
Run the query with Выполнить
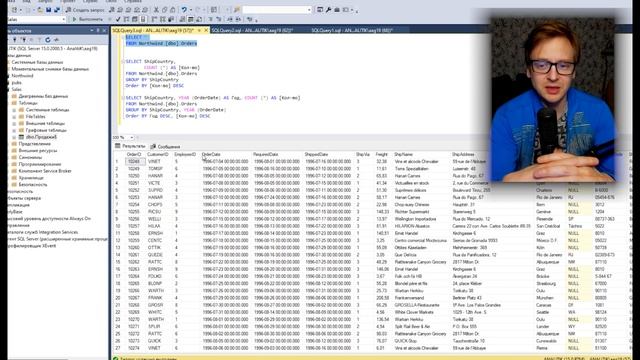coord(88,19)
